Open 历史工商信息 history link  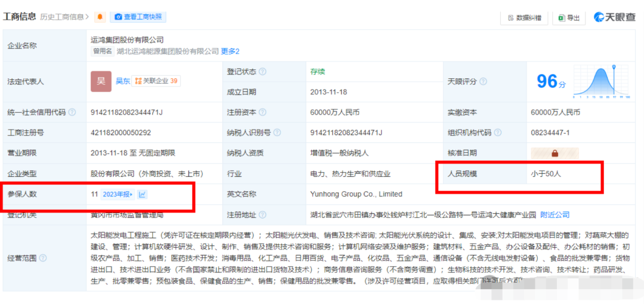65,17
